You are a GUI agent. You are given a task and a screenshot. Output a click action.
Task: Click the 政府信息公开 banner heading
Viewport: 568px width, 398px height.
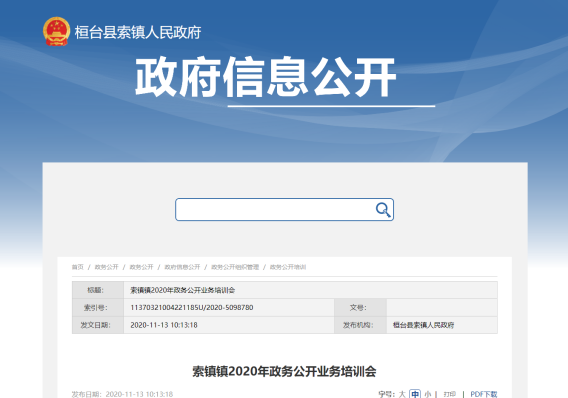(x=266, y=77)
